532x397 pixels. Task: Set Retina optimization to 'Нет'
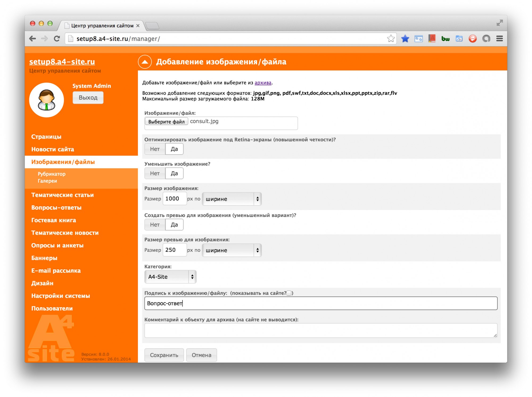(x=155, y=149)
